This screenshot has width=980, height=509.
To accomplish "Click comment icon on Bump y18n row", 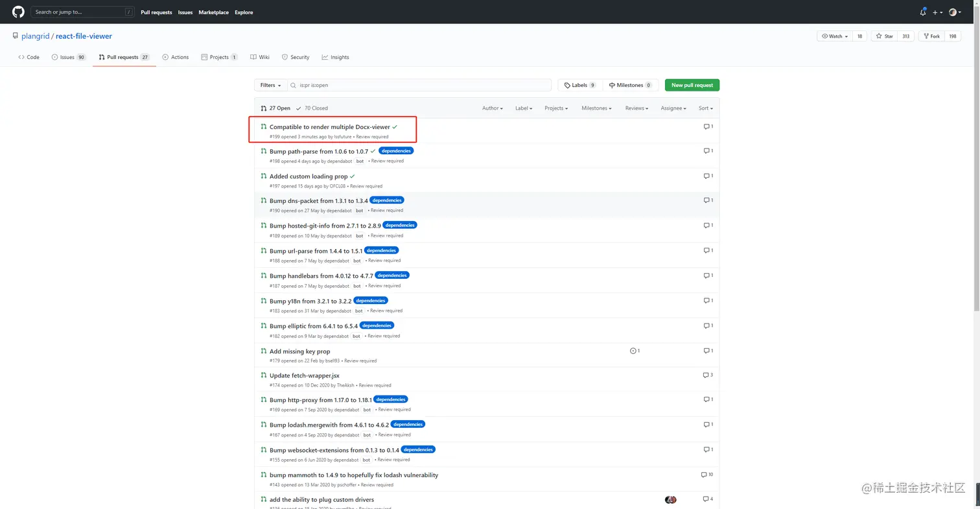I will [x=706, y=300].
